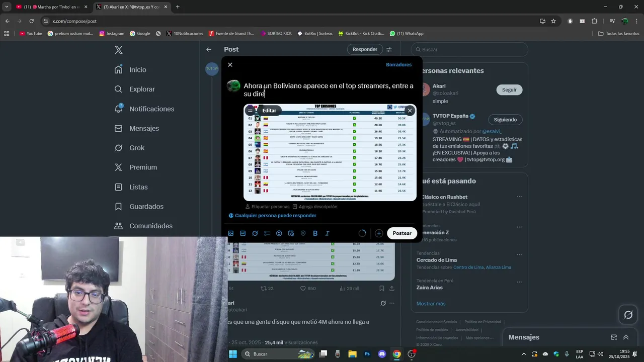Image resolution: width=644 pixels, height=362 pixels.
Task: Remove the attached image from the post
Action: coord(410,111)
